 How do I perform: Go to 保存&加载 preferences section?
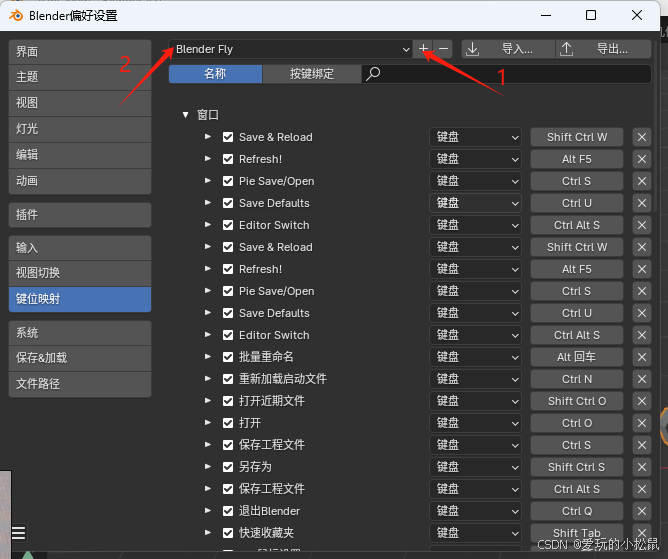[x=80, y=358]
